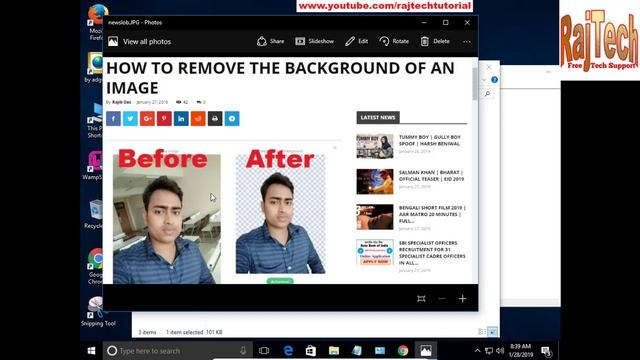Click the microphone icon in search box
This screenshot has width=640, height=360.
pyautogui.click(x=243, y=351)
